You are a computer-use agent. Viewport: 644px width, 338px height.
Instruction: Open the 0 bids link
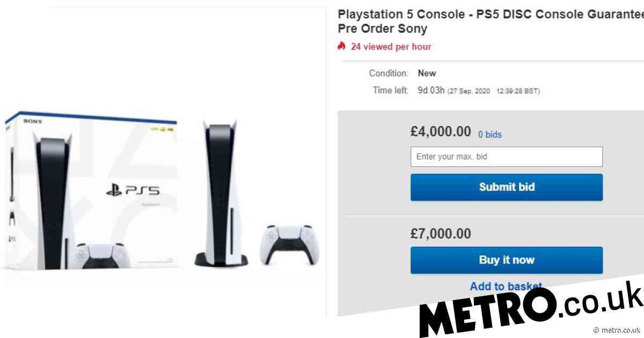click(x=490, y=135)
